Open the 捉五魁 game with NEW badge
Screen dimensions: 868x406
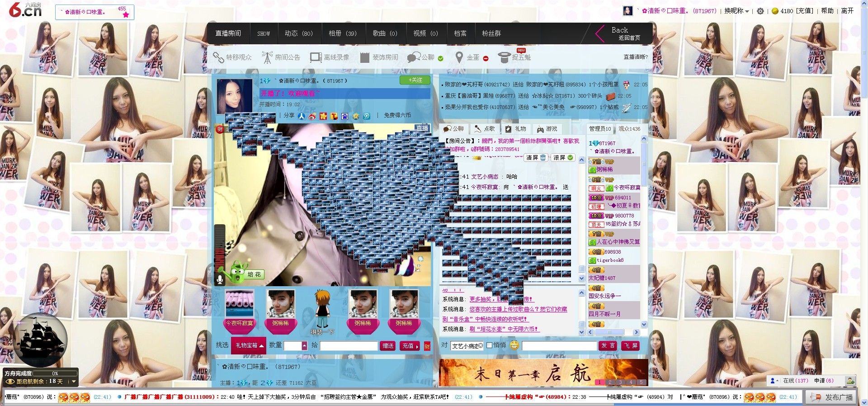(514, 57)
